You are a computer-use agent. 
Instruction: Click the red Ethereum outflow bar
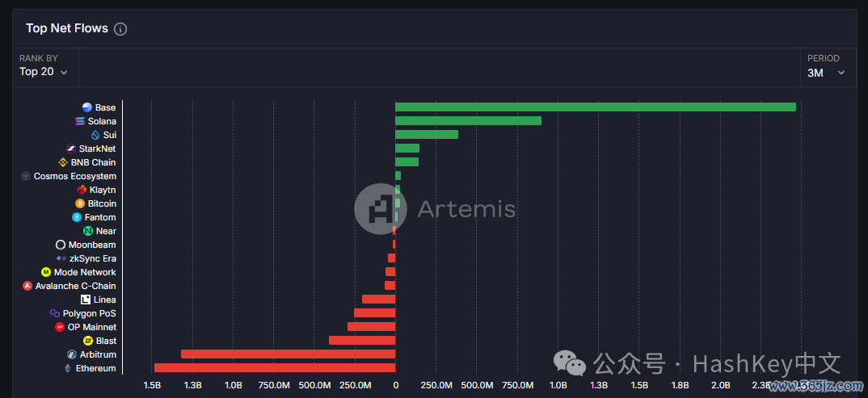(275, 368)
